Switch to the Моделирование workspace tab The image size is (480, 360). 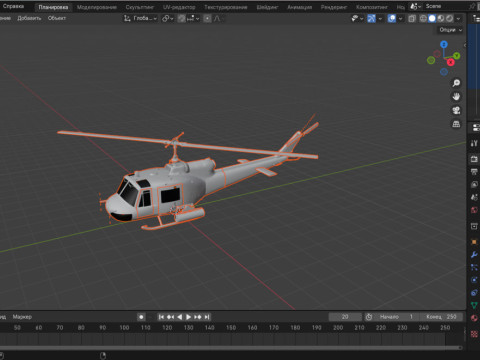tap(97, 7)
